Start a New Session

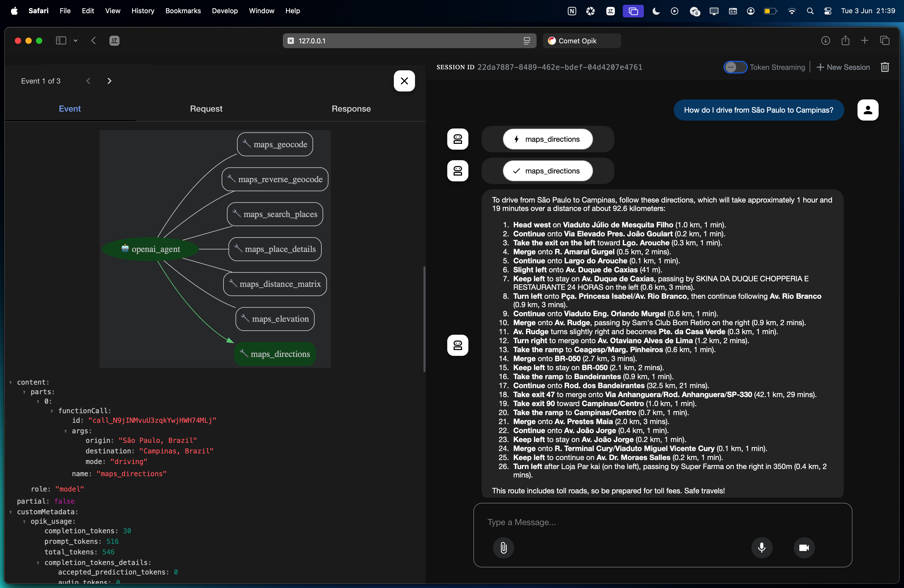click(x=843, y=67)
